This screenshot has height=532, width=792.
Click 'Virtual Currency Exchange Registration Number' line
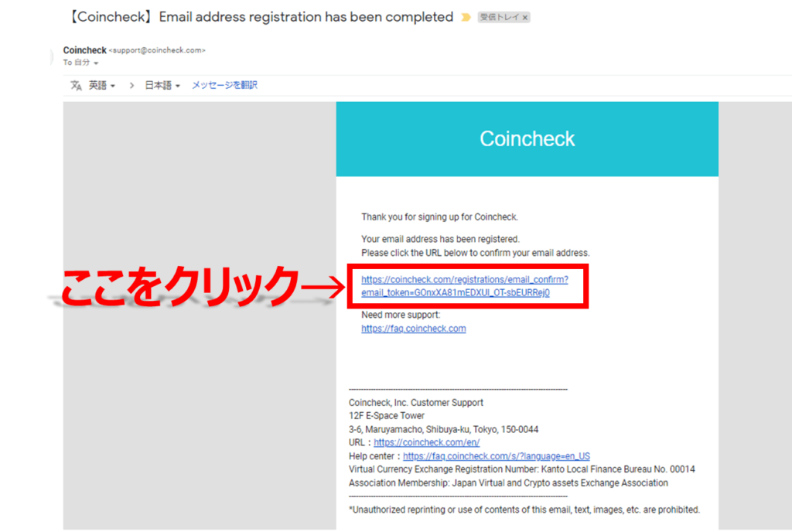(522, 469)
